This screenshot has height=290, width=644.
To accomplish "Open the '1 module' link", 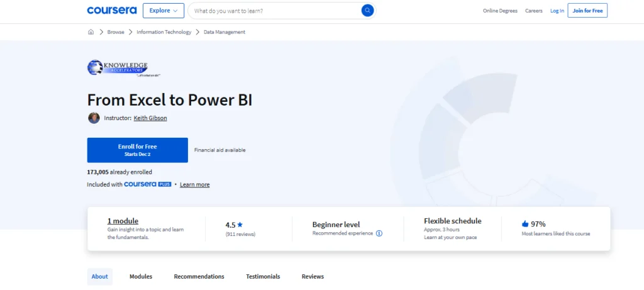I will (x=123, y=221).
